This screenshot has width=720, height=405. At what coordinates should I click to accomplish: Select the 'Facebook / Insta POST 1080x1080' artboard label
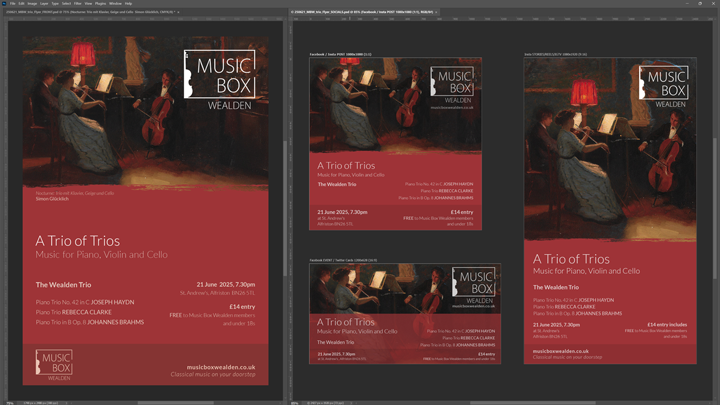click(x=340, y=54)
